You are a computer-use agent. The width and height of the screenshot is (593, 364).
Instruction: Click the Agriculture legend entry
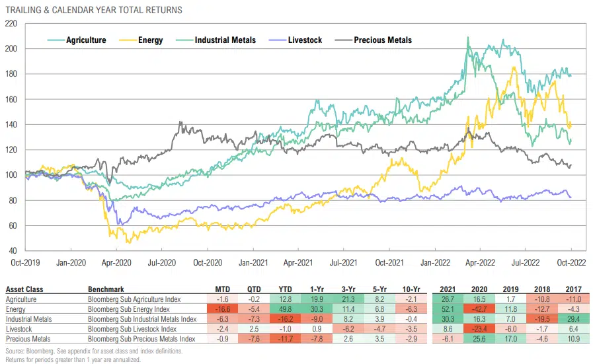(x=85, y=40)
